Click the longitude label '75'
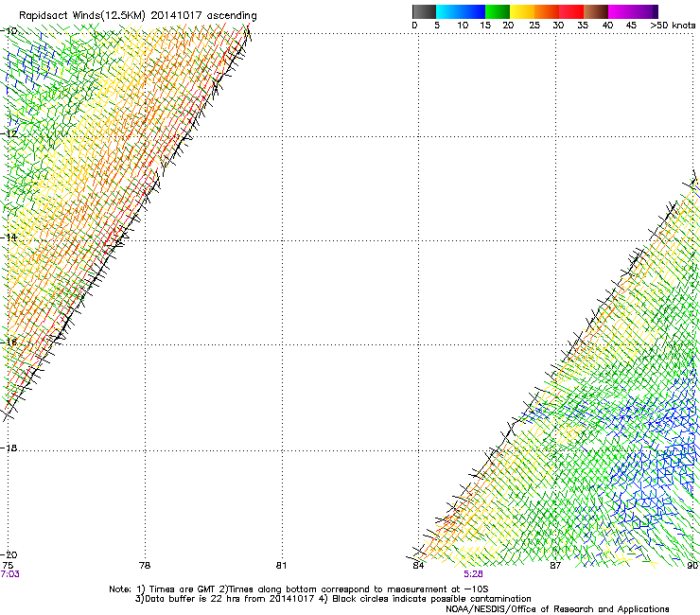 [x=8, y=566]
